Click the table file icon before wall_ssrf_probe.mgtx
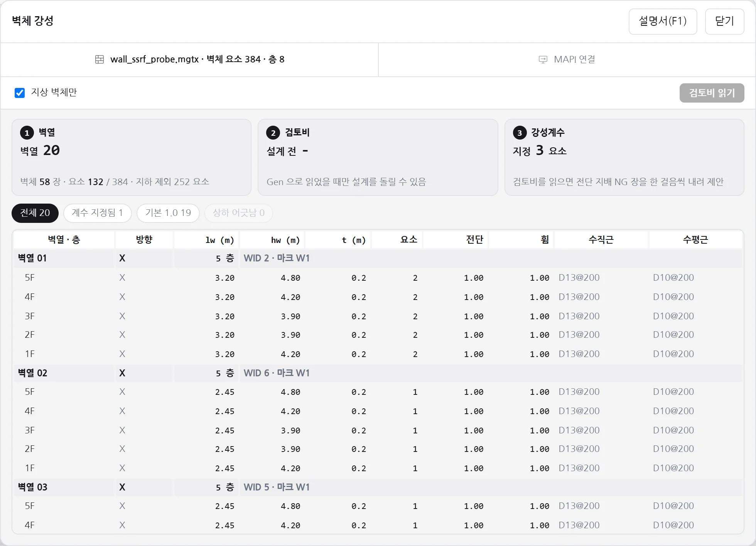756x546 pixels. point(100,59)
